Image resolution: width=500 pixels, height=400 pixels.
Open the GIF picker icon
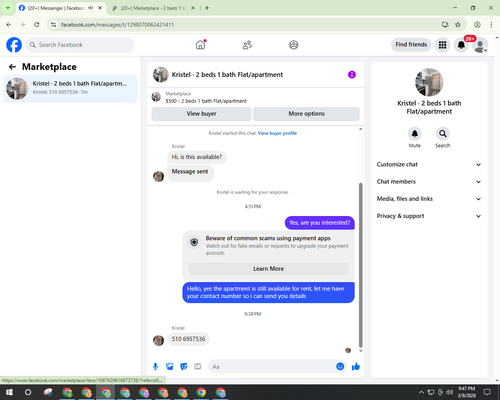tap(198, 367)
